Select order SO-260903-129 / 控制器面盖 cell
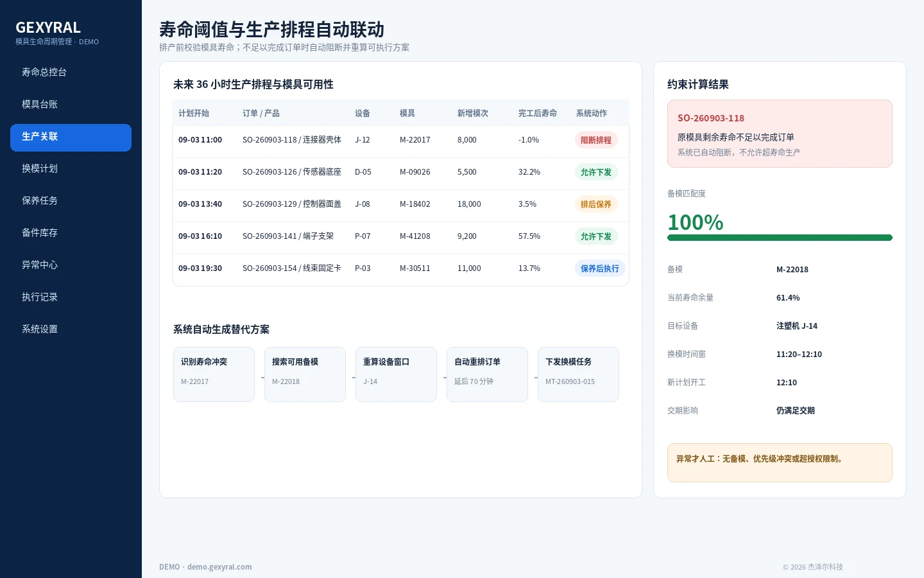Image resolution: width=924 pixels, height=578 pixels. click(x=292, y=204)
